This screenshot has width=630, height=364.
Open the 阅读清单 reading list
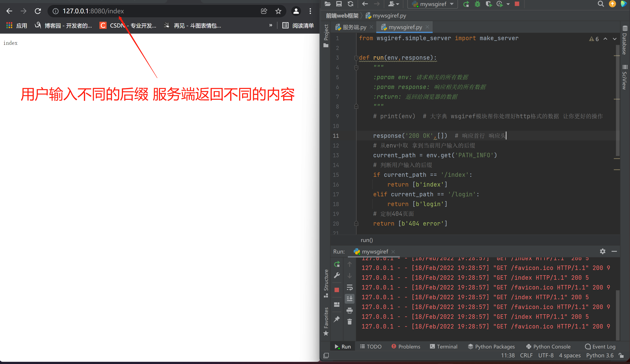(x=298, y=26)
